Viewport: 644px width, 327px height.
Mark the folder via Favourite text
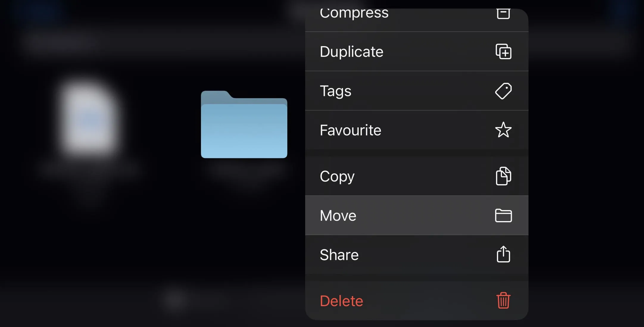tap(350, 130)
